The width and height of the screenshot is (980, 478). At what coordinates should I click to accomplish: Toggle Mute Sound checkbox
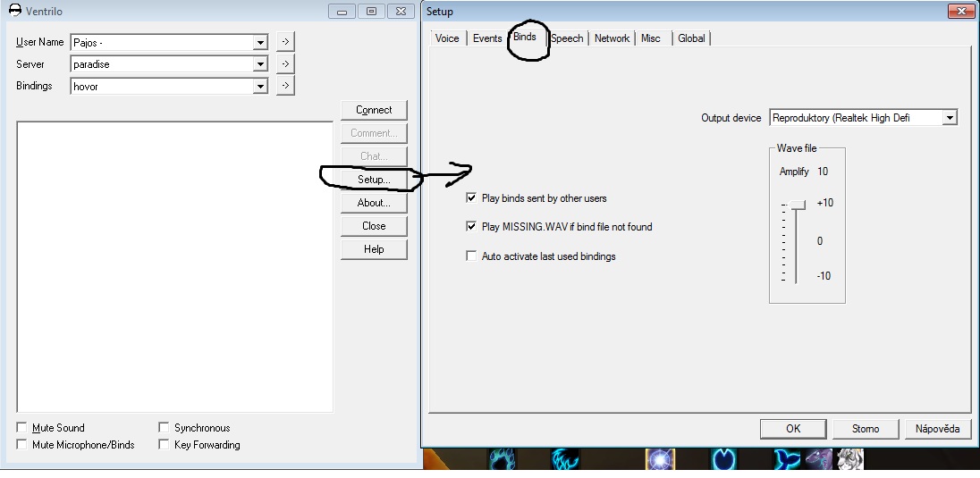(x=21, y=427)
